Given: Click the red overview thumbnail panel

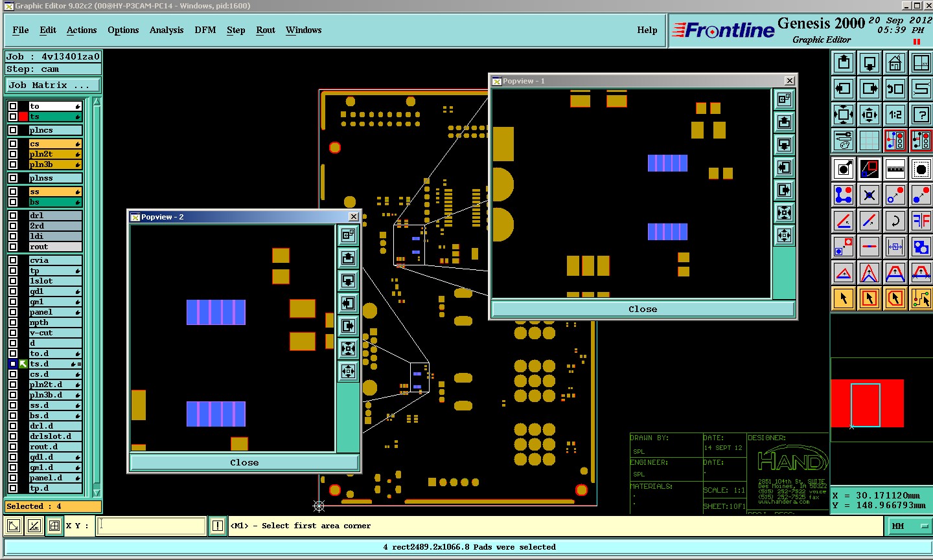Looking at the screenshot, I should pyautogui.click(x=867, y=403).
